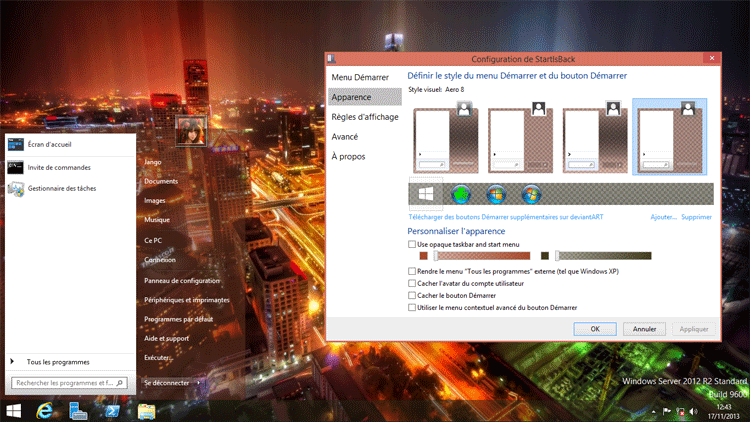Check Cacher le bouton Démarrer
750x422 pixels.
(x=412, y=295)
